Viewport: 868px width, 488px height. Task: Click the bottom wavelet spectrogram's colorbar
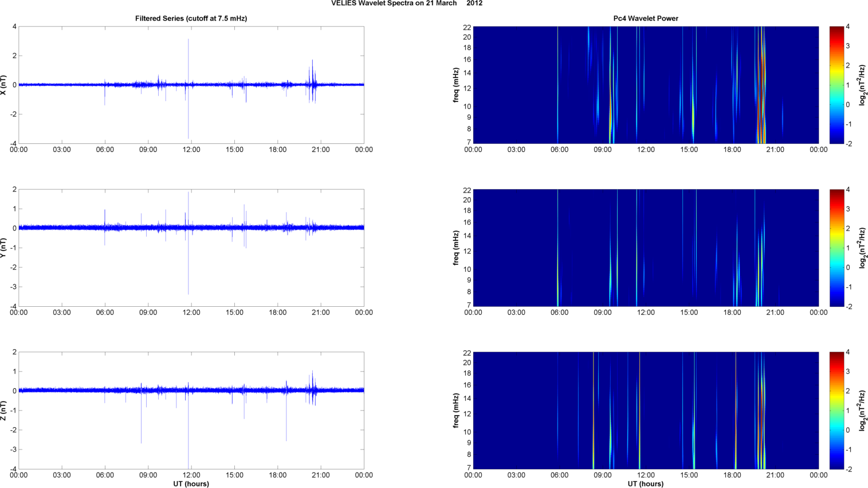point(836,411)
